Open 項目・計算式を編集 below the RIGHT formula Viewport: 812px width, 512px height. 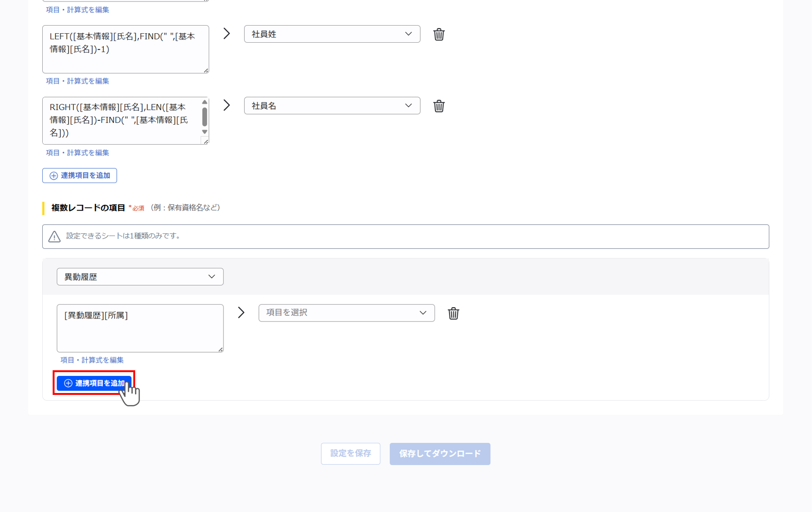point(77,153)
